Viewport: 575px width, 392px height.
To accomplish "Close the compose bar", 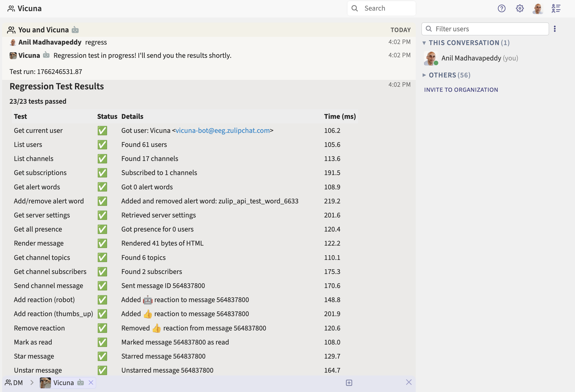I will [x=409, y=382].
